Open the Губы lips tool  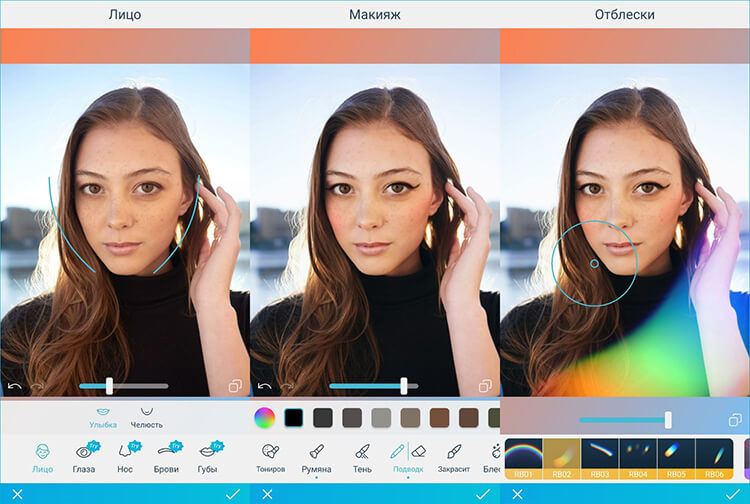coord(208,456)
